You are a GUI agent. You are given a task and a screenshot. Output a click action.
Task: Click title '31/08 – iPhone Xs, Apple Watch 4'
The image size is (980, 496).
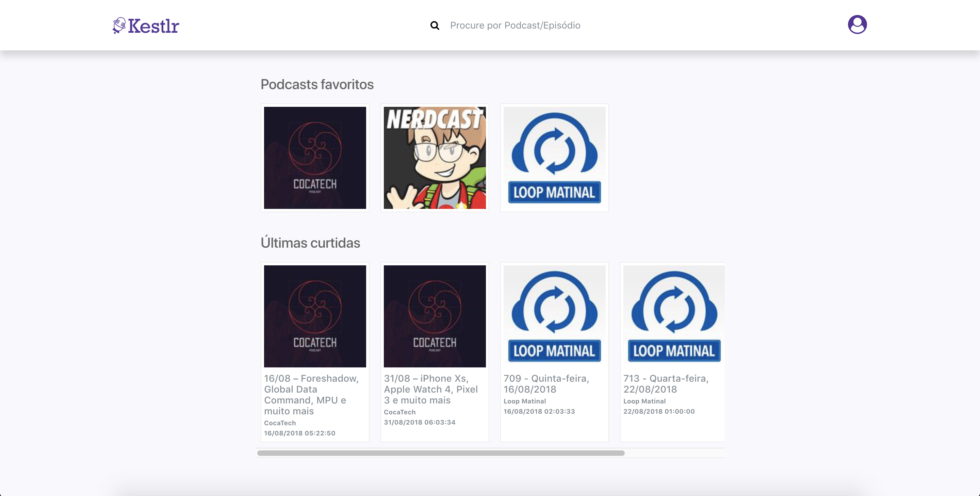coord(431,390)
